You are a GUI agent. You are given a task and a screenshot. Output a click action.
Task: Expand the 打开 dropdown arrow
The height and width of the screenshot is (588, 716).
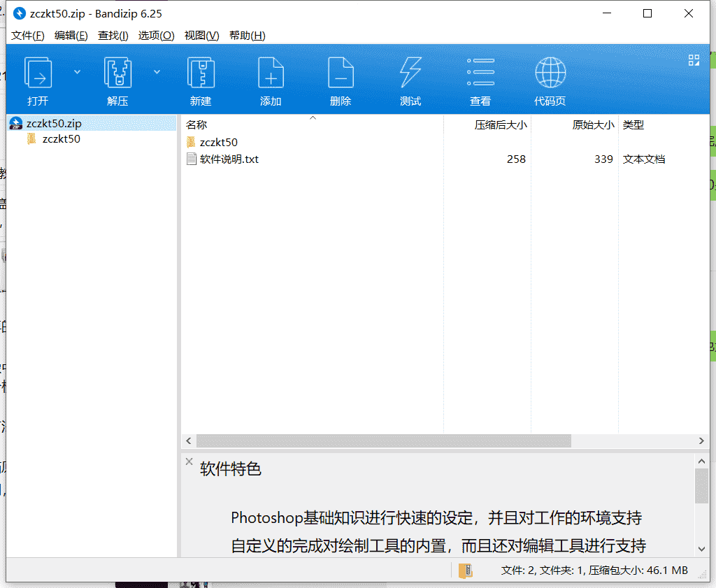77,72
